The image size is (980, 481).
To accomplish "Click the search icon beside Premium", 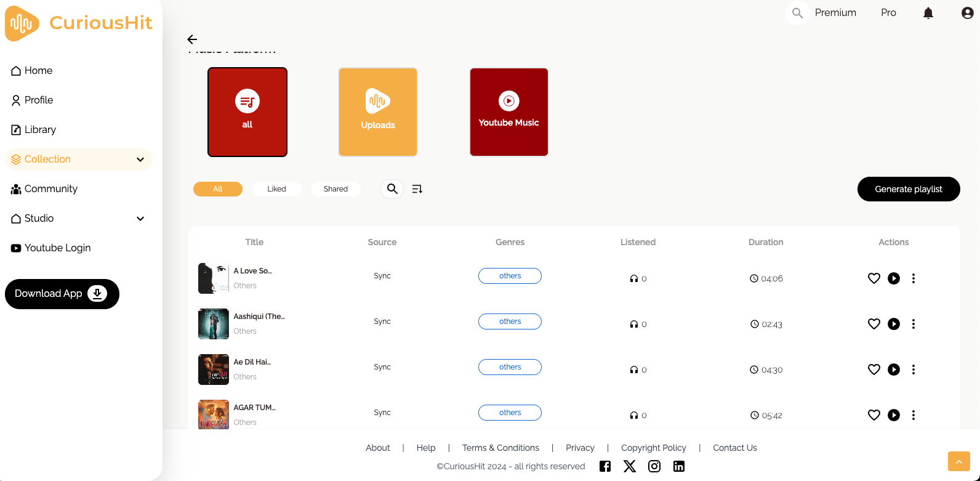I will click(797, 13).
